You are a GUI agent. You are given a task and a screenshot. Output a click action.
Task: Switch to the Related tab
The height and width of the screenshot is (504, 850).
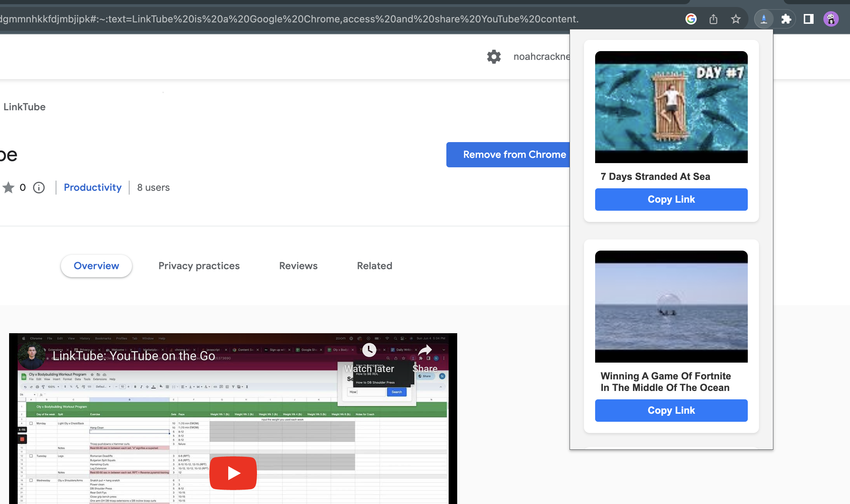[x=375, y=266]
